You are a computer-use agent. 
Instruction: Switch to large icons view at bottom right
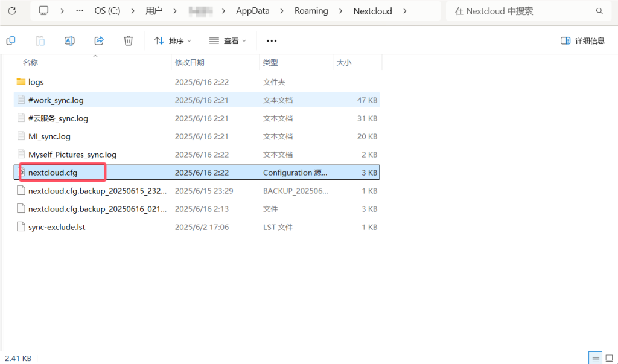pyautogui.click(x=608, y=358)
